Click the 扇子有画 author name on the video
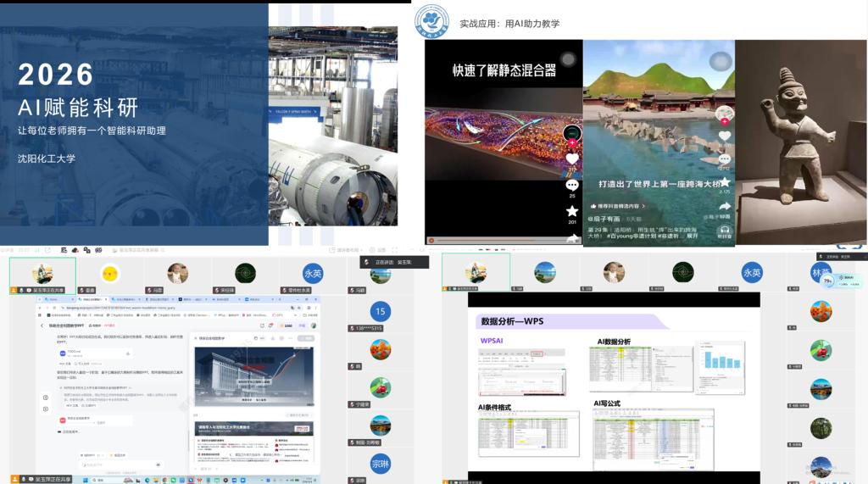The width and height of the screenshot is (868, 484). tap(608, 219)
